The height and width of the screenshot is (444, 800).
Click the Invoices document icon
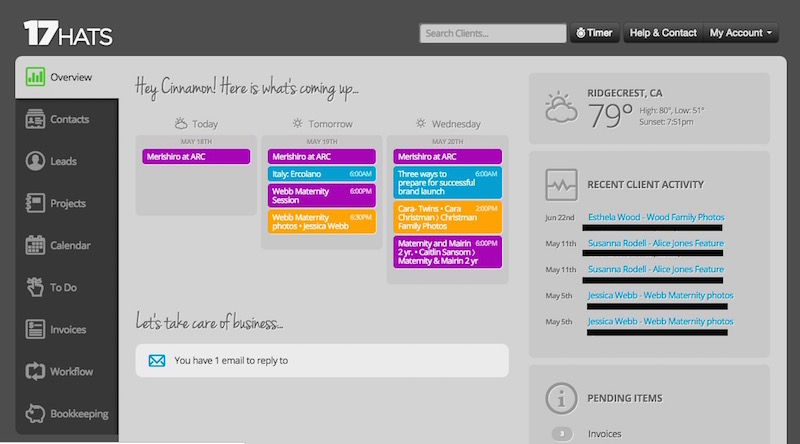point(35,329)
